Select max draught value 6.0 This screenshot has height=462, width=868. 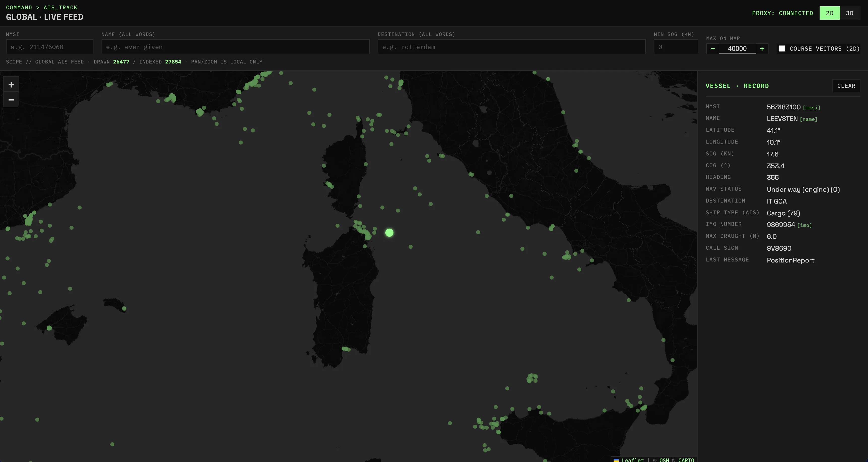(772, 237)
